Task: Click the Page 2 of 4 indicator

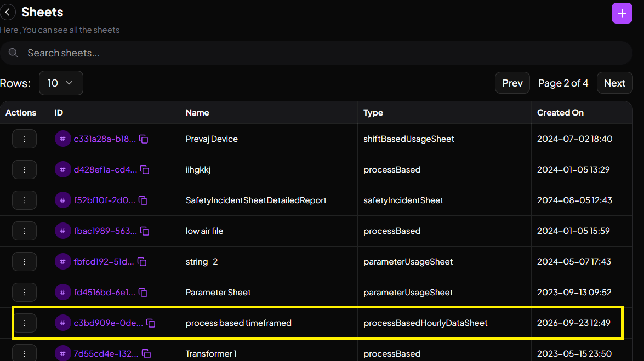Action: pos(563,83)
